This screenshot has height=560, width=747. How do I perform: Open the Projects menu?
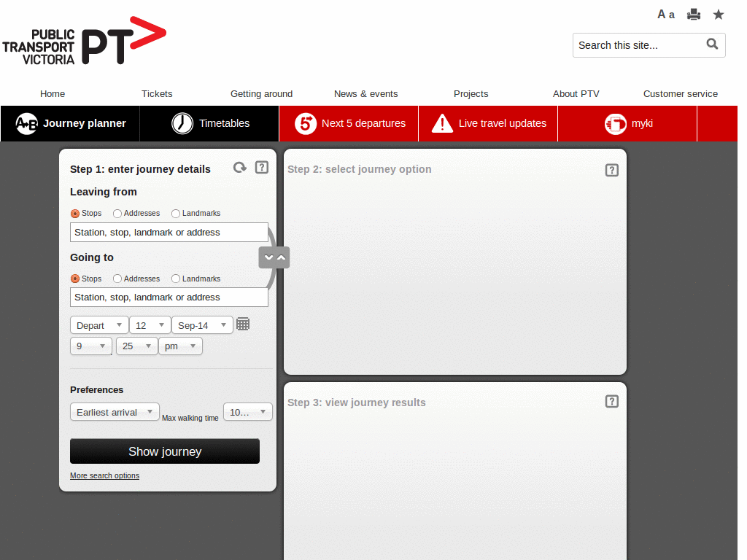pyautogui.click(x=471, y=94)
